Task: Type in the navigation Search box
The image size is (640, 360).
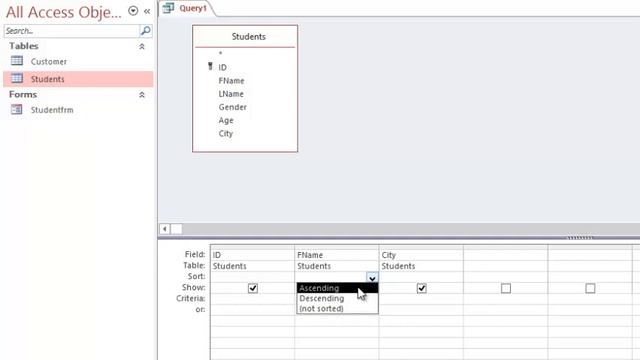Action: click(72, 31)
